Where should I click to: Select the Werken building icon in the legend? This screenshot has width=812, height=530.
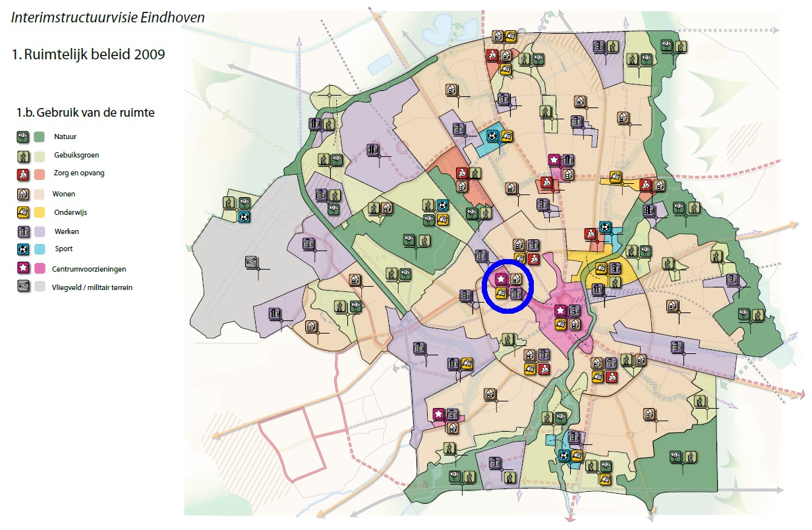(x=22, y=231)
